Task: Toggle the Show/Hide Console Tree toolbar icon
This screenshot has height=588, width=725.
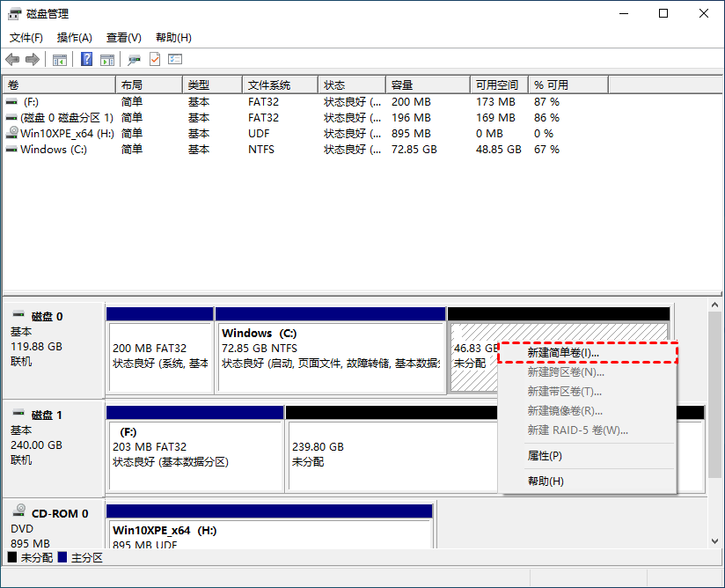Action: (x=59, y=59)
